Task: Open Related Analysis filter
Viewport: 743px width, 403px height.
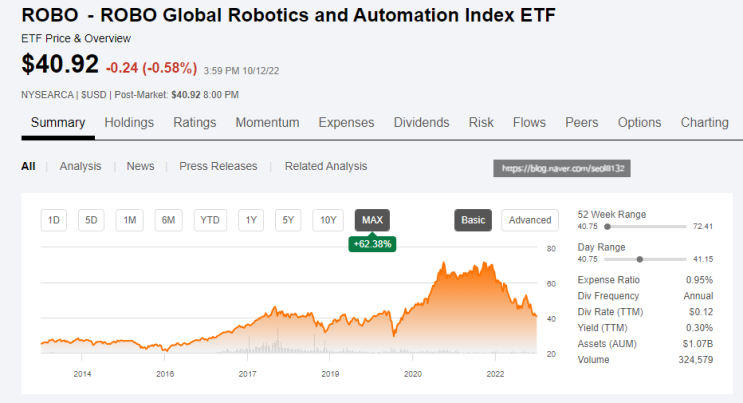Action: pyautogui.click(x=326, y=166)
